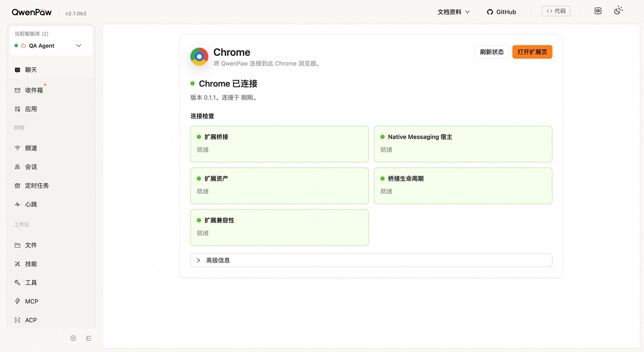Click the skills wand icon
The image size is (644, 352).
[x=17, y=264]
